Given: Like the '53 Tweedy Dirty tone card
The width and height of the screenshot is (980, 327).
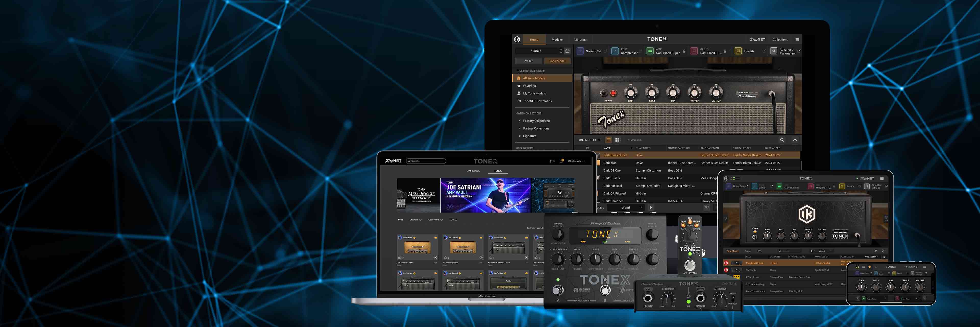Looking at the screenshot, I should coord(445,258).
